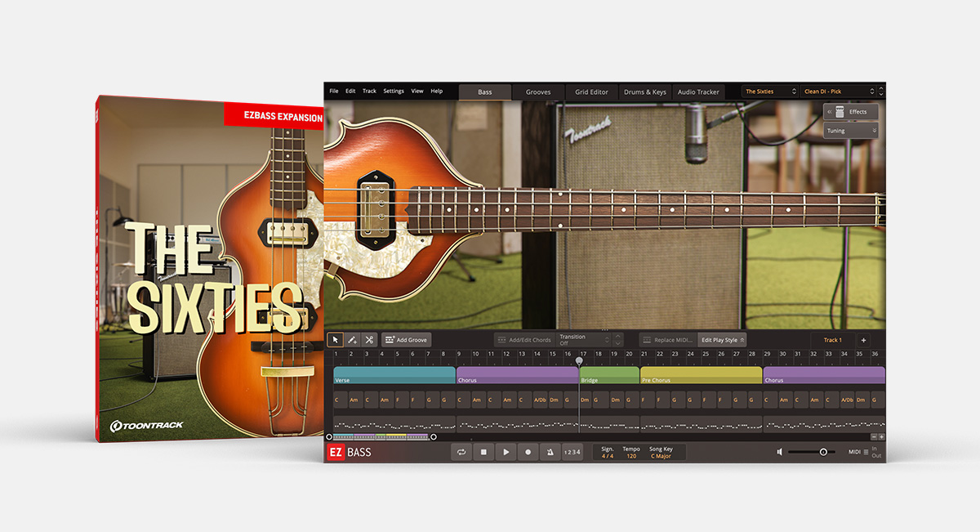Open the Transition Off dropdown
This screenshot has height=532, width=980.
pyautogui.click(x=583, y=340)
